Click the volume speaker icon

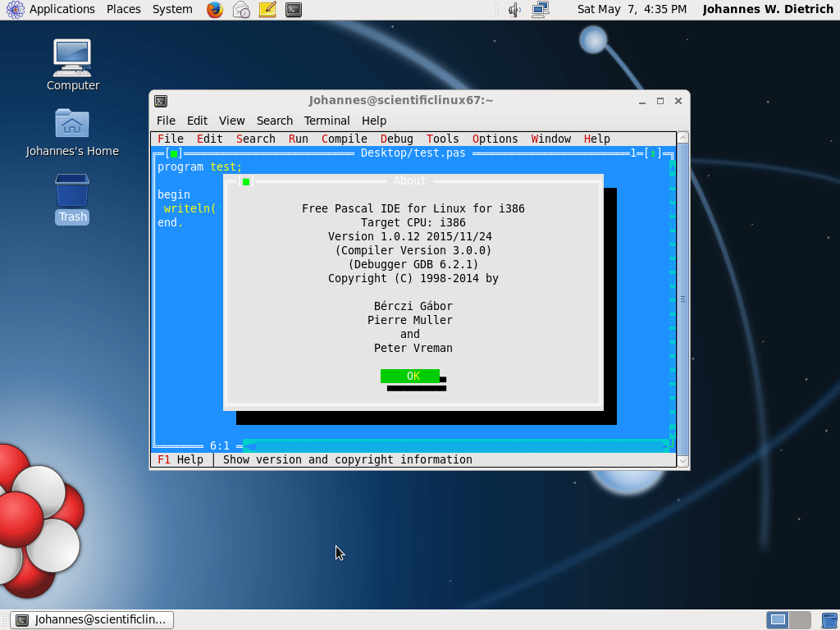pyautogui.click(x=514, y=10)
